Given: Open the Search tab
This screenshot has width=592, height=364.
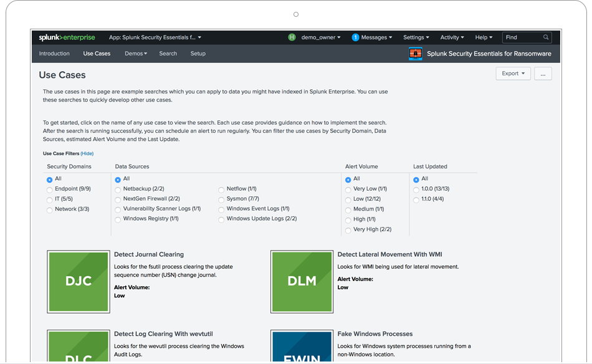Looking at the screenshot, I should [168, 54].
